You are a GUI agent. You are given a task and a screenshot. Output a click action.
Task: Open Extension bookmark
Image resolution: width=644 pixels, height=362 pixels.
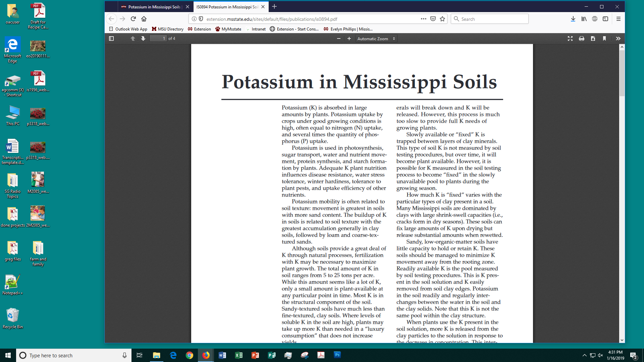pyautogui.click(x=199, y=29)
